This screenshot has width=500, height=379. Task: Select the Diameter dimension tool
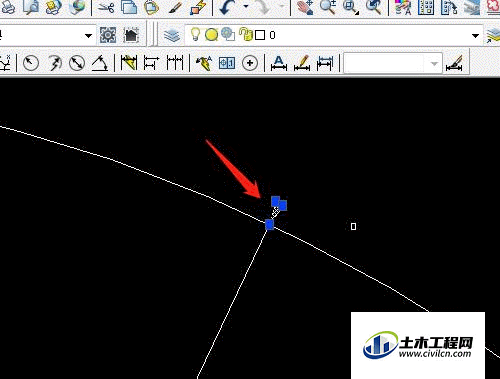click(x=77, y=63)
